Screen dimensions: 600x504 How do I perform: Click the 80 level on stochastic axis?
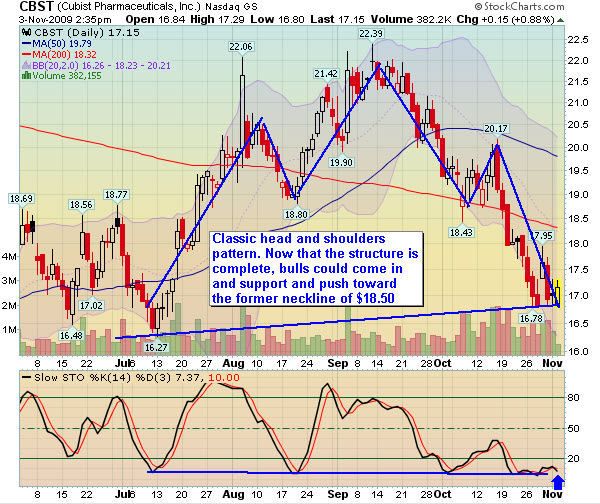pyautogui.click(x=573, y=398)
